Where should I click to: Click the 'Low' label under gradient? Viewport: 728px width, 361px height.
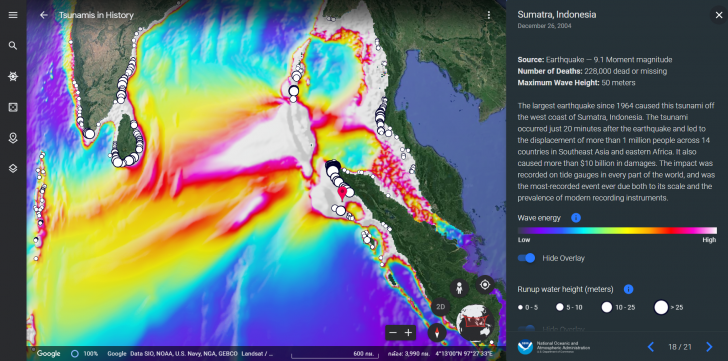(524, 240)
